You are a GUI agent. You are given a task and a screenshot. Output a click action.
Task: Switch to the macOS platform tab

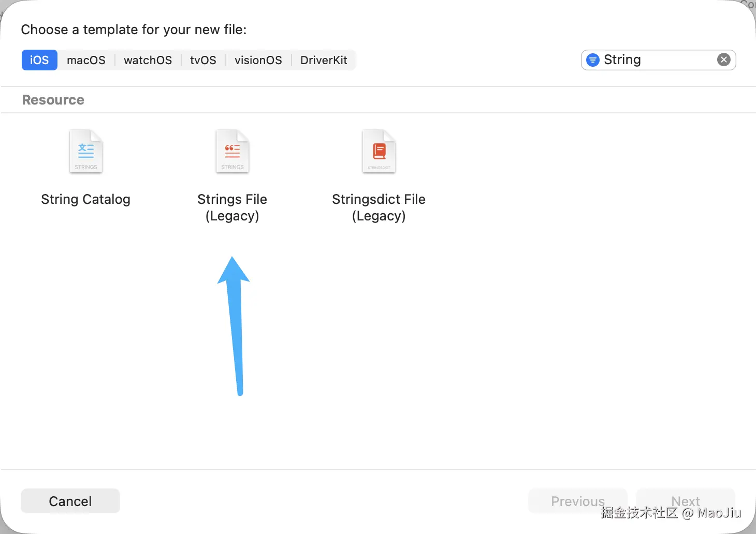86,60
